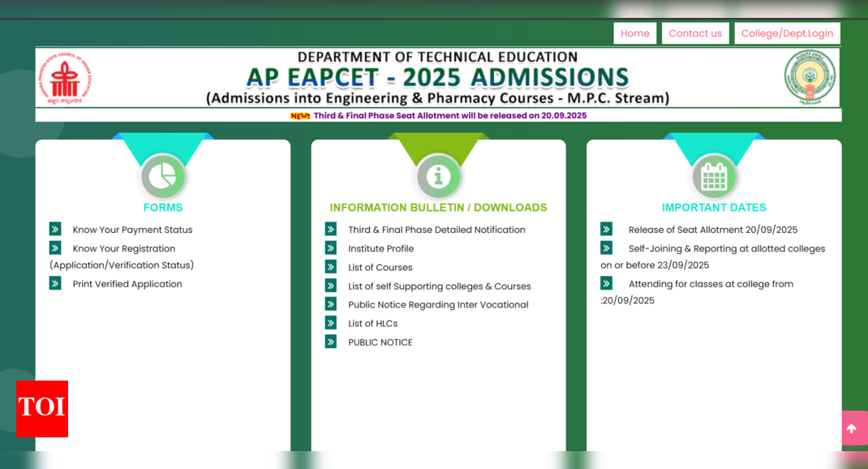Click the FORMS section heading
868x469 pixels.
pyautogui.click(x=163, y=208)
